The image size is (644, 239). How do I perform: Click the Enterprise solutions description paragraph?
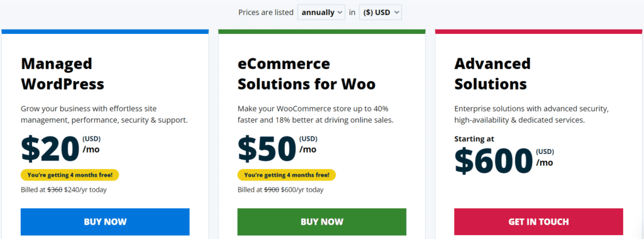pos(531,114)
